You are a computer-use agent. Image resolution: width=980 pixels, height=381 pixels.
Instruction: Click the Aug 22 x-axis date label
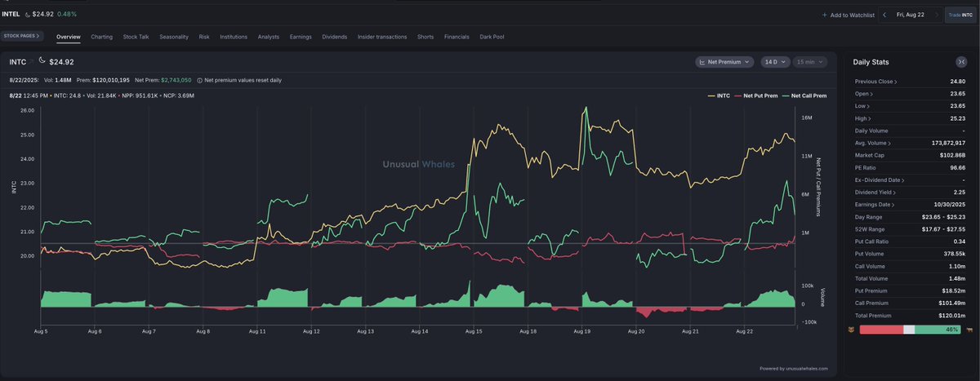pyautogui.click(x=745, y=332)
